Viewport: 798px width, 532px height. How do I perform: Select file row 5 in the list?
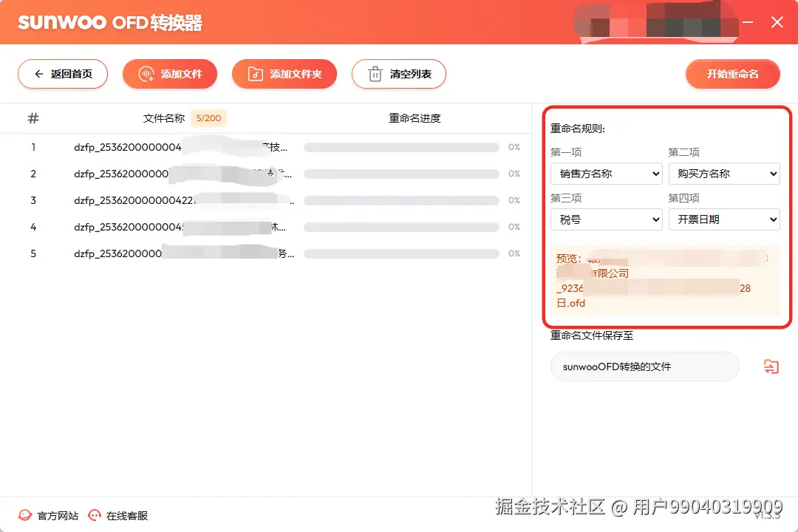[x=266, y=253]
